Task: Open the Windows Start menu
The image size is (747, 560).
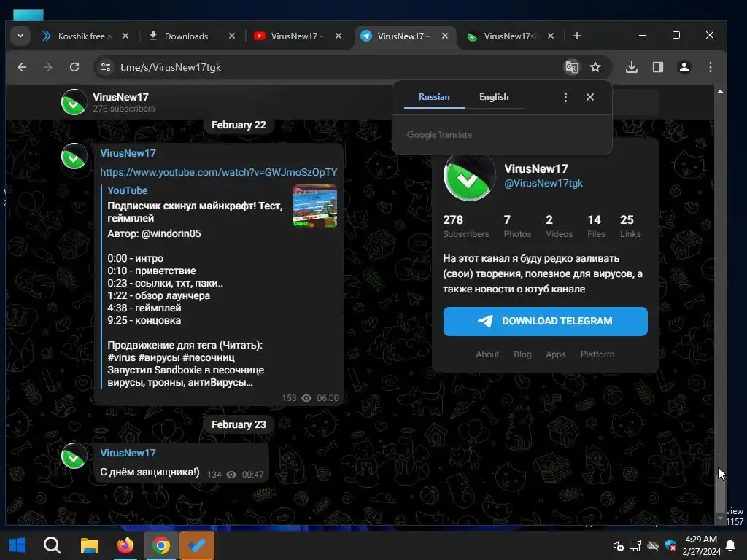Action: (x=18, y=545)
